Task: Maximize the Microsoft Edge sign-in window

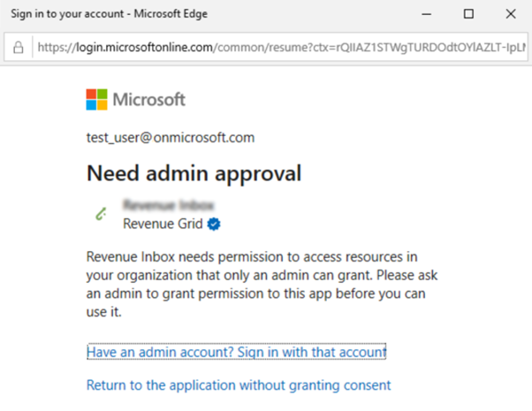Action: pyautogui.click(x=468, y=14)
